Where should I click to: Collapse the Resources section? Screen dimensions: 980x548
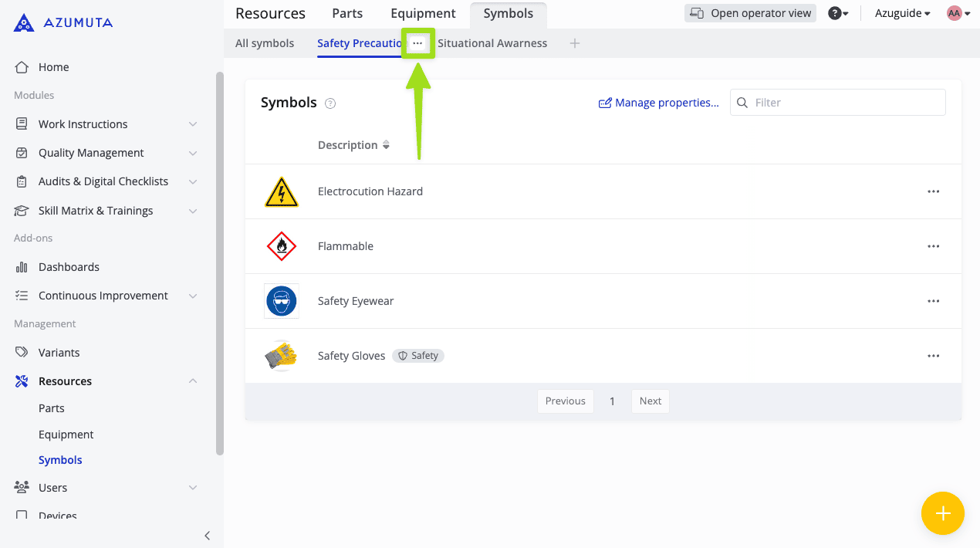[x=192, y=381]
